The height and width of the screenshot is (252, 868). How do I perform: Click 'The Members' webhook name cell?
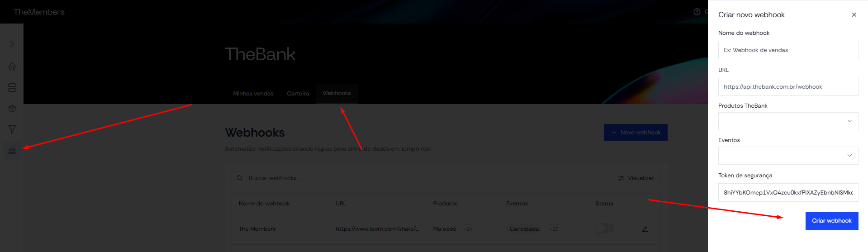(257, 229)
